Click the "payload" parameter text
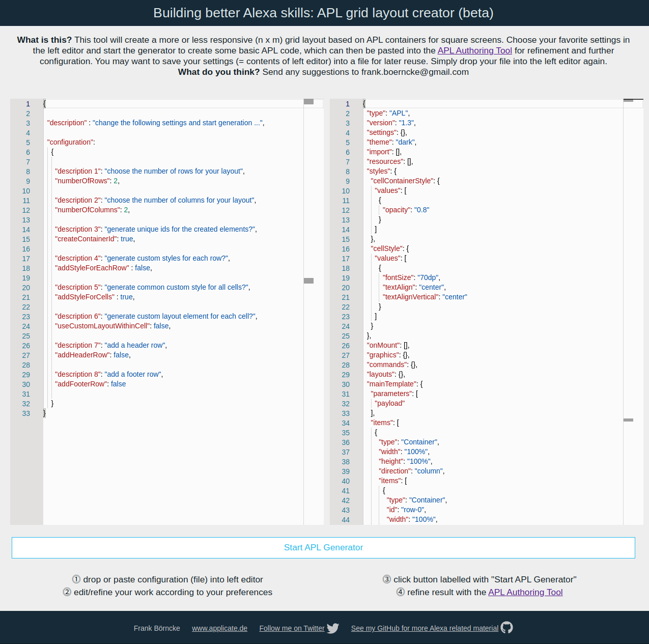The height and width of the screenshot is (644, 649). (390, 403)
